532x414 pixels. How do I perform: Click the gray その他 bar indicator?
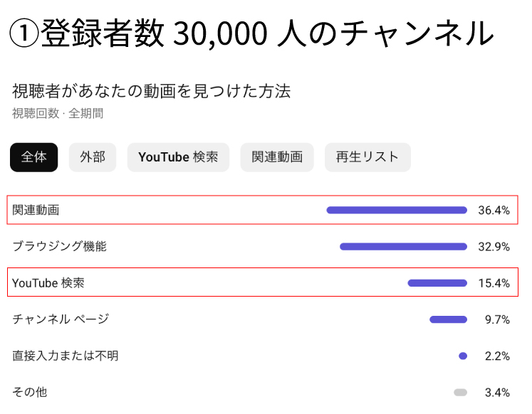460,393
